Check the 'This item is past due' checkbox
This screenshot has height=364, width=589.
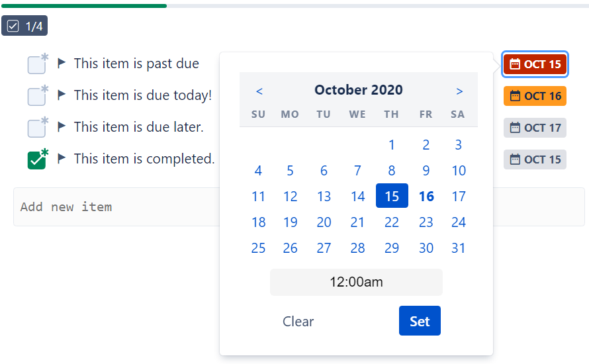coord(36,65)
